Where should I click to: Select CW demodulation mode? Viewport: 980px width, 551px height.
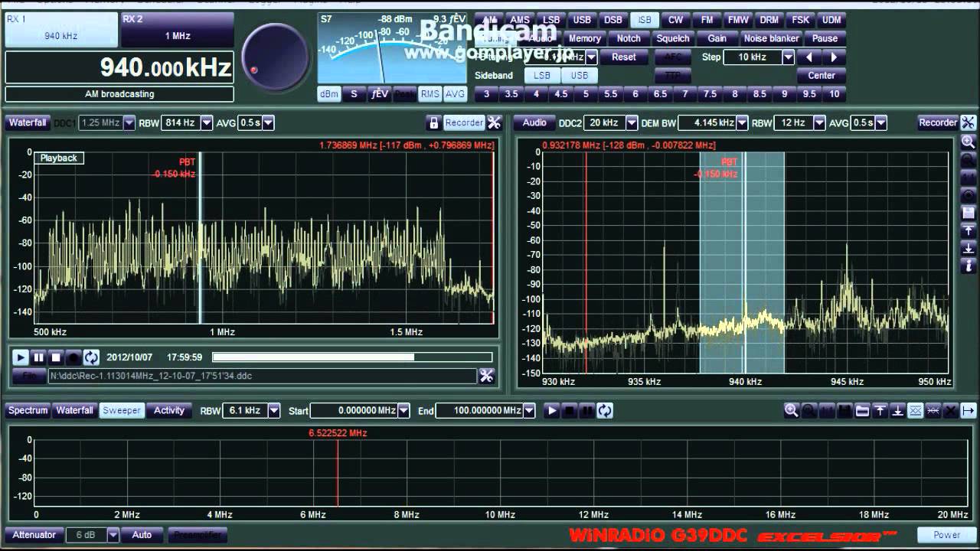pyautogui.click(x=675, y=20)
